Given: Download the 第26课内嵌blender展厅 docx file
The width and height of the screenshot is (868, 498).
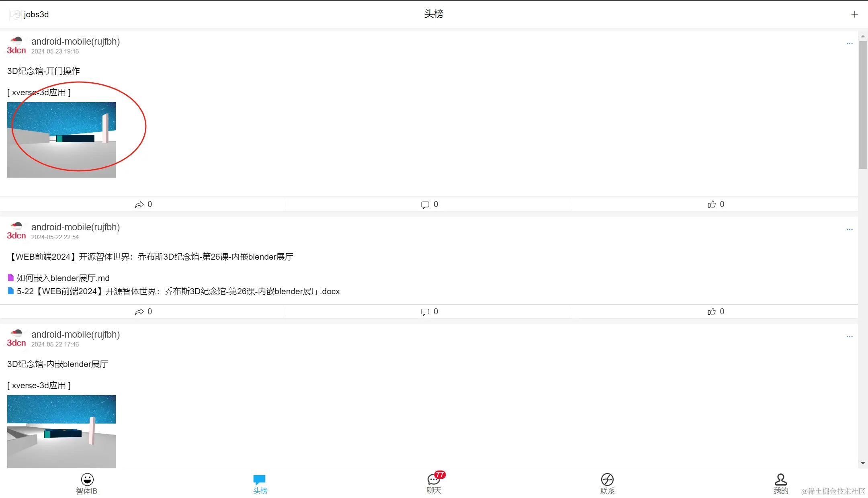Looking at the screenshot, I should pyautogui.click(x=178, y=291).
